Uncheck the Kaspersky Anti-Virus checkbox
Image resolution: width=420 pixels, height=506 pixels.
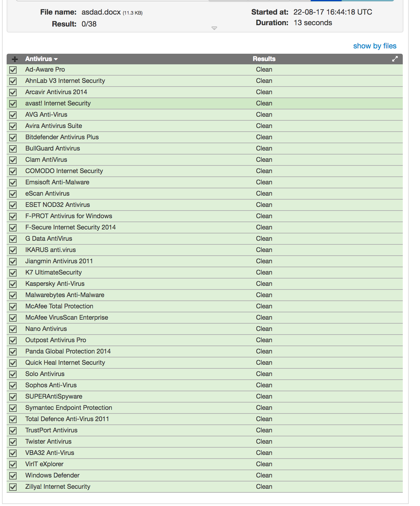pyautogui.click(x=13, y=284)
